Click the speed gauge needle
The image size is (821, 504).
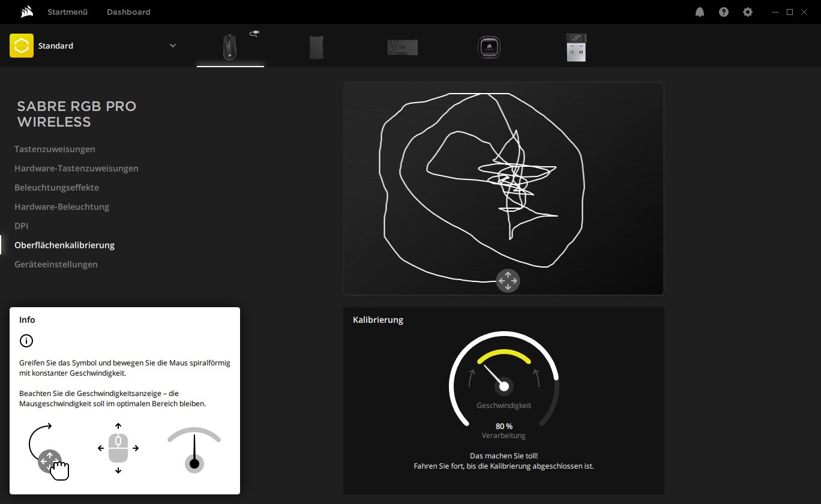click(x=496, y=377)
